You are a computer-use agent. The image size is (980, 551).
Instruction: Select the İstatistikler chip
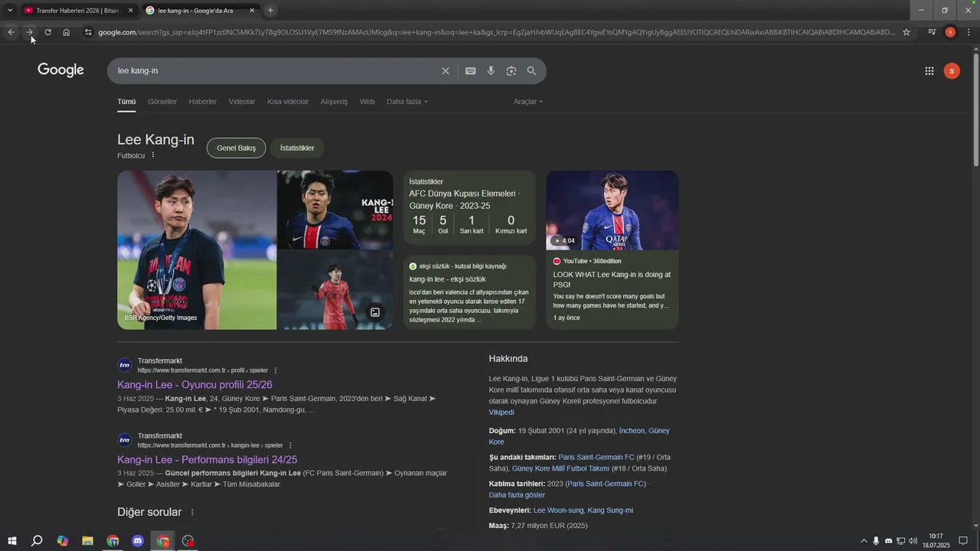tap(297, 148)
